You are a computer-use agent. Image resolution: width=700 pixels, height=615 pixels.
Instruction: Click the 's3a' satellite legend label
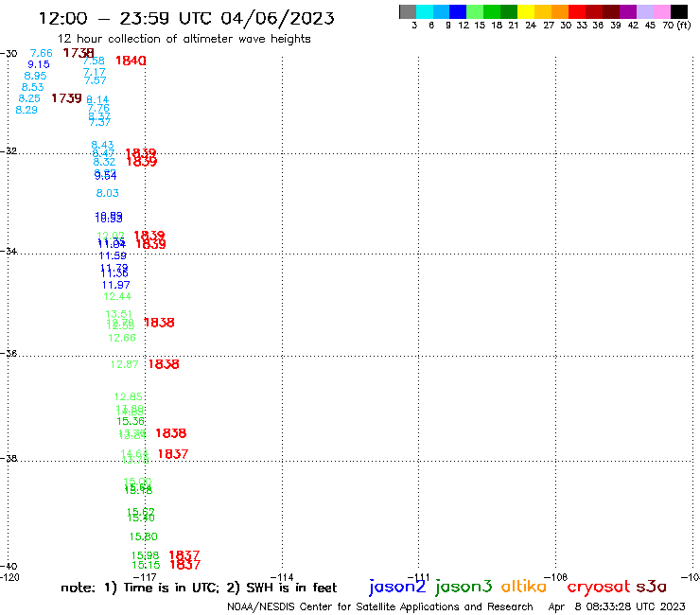click(651, 587)
